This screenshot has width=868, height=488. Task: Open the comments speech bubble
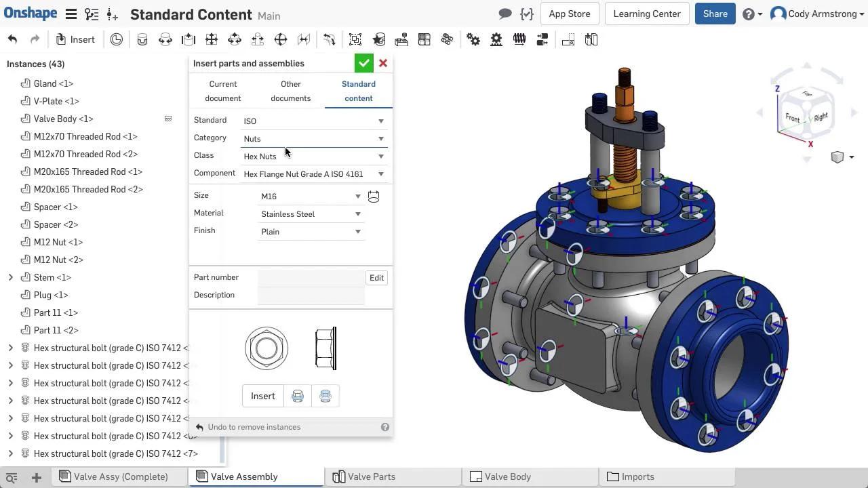pos(505,14)
